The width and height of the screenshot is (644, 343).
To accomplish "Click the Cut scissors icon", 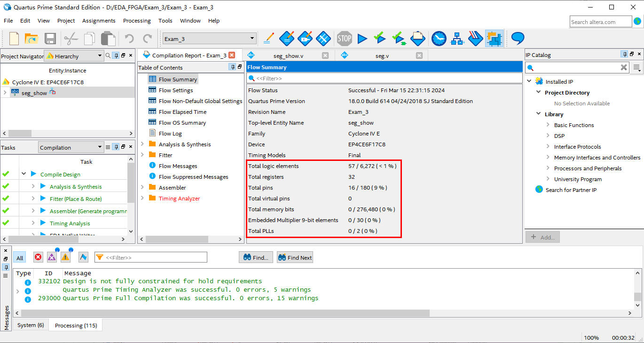I will pyautogui.click(x=71, y=39).
